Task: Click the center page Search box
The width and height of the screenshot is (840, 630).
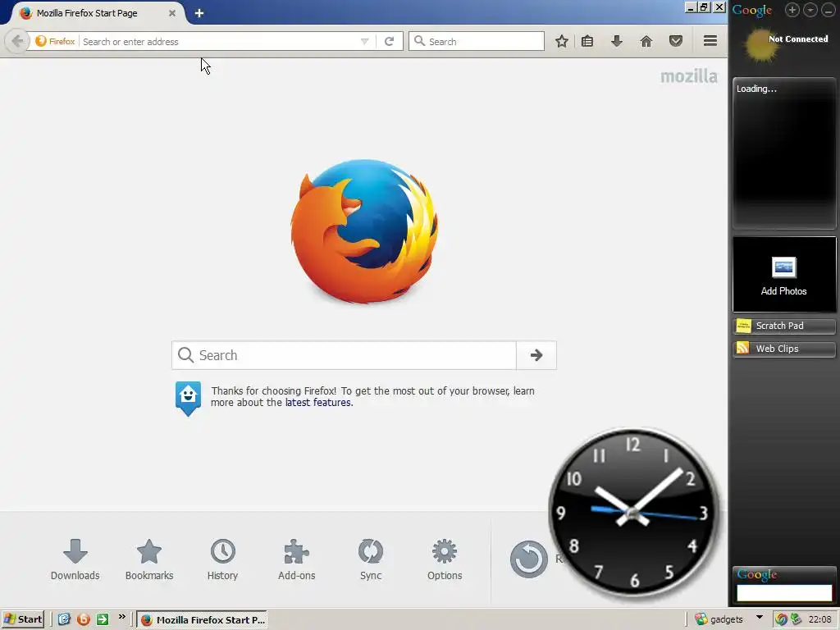Action: (x=344, y=355)
